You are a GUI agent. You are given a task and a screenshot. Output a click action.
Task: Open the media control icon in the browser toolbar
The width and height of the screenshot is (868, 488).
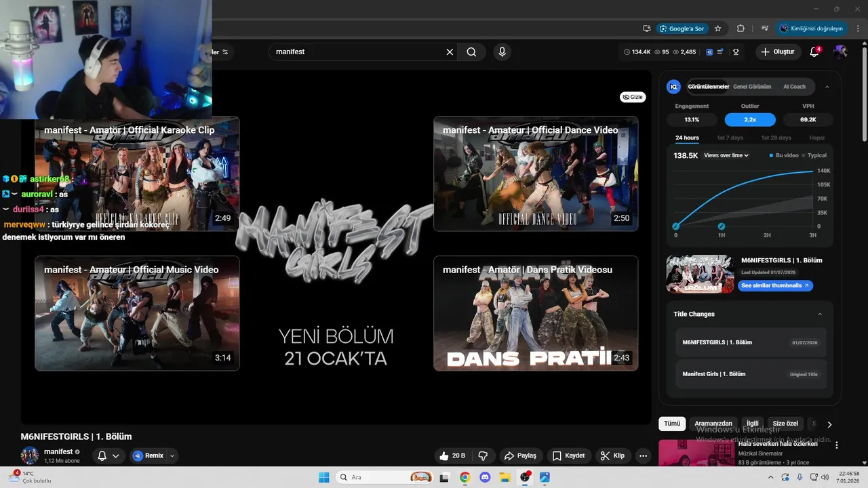pos(765,28)
